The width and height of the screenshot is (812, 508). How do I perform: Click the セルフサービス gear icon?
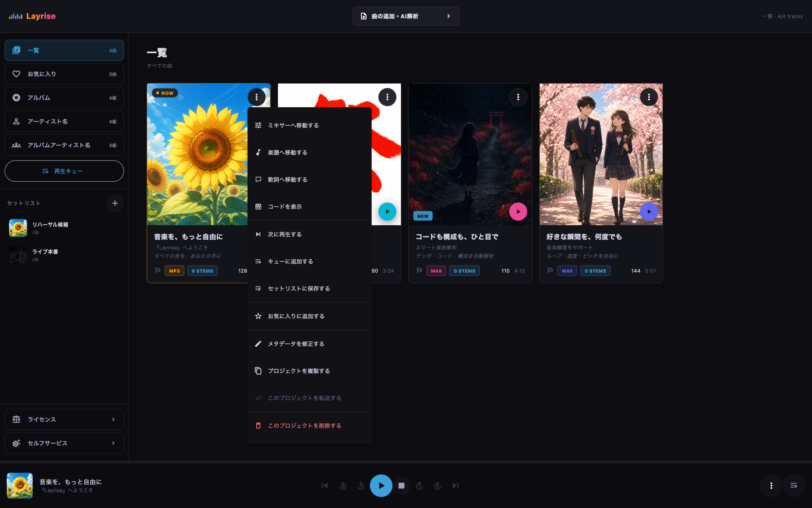point(16,443)
